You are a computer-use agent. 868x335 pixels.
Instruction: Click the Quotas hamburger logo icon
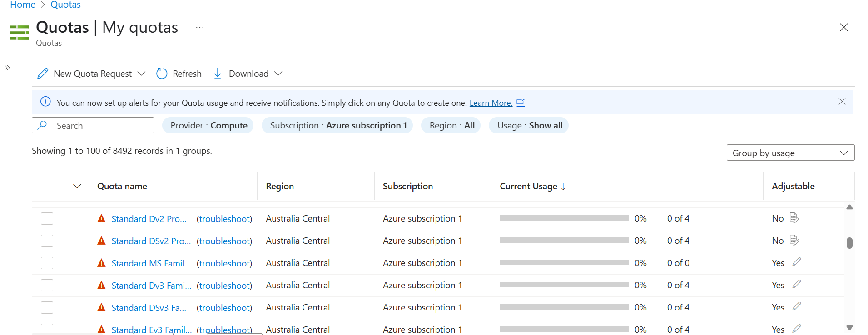tap(20, 33)
